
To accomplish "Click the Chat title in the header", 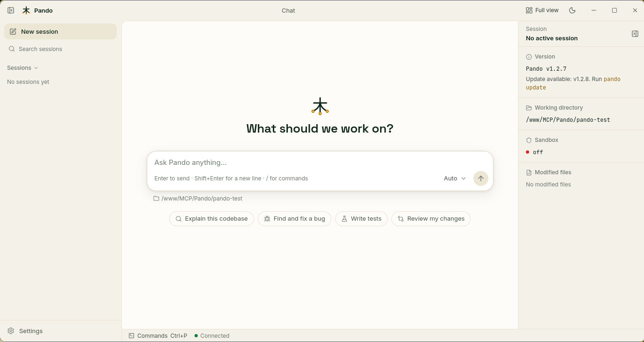I will click(x=288, y=10).
